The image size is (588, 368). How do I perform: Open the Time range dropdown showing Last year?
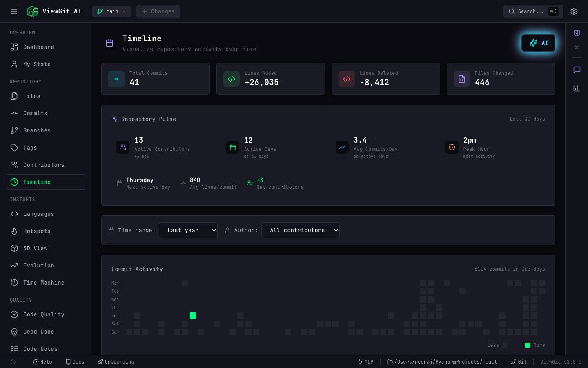pyautogui.click(x=188, y=230)
